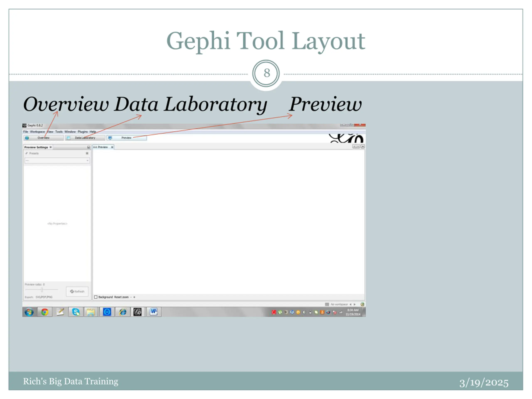This screenshot has height=399, width=532.
Task: Open the Plugins menu
Action: [83, 132]
